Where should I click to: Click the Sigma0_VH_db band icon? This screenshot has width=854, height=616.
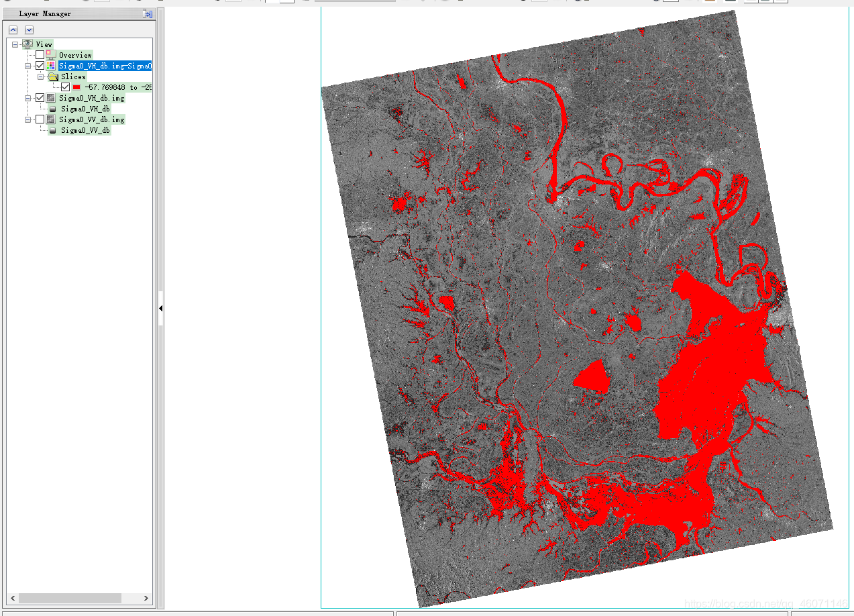[x=53, y=109]
